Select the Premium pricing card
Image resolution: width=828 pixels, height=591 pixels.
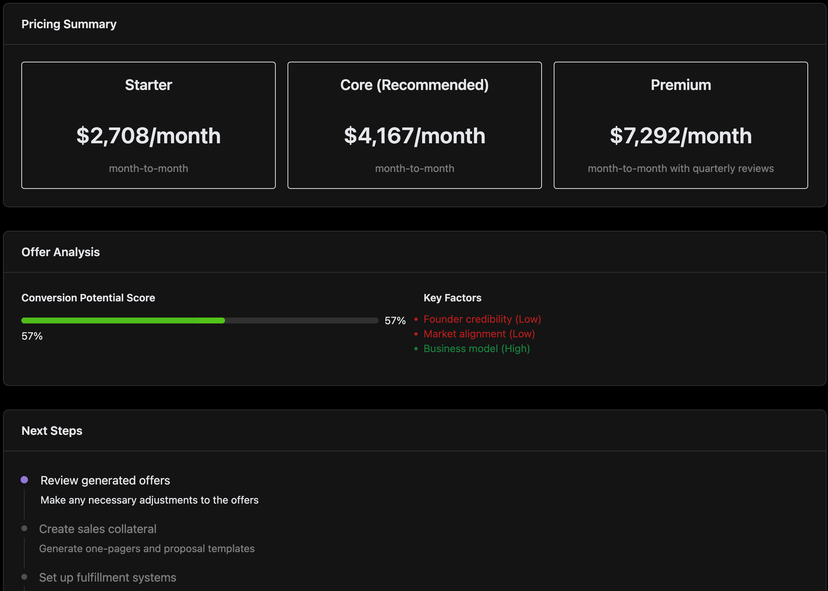pos(681,124)
